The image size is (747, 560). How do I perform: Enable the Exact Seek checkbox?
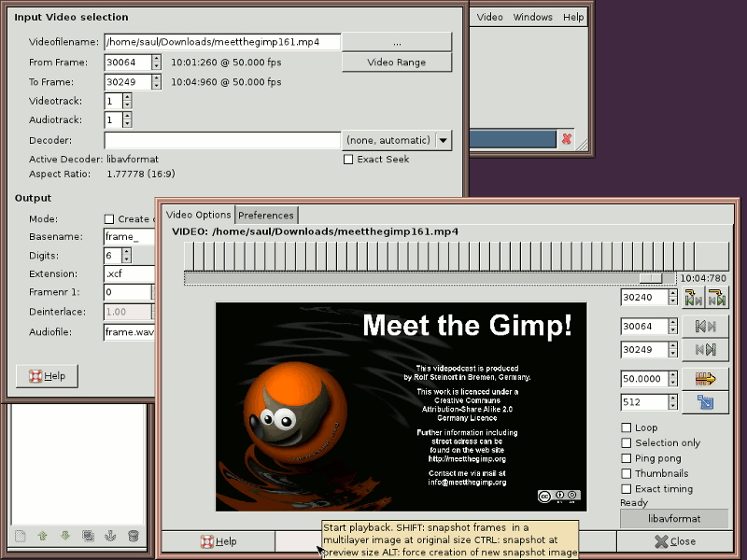pos(348,160)
